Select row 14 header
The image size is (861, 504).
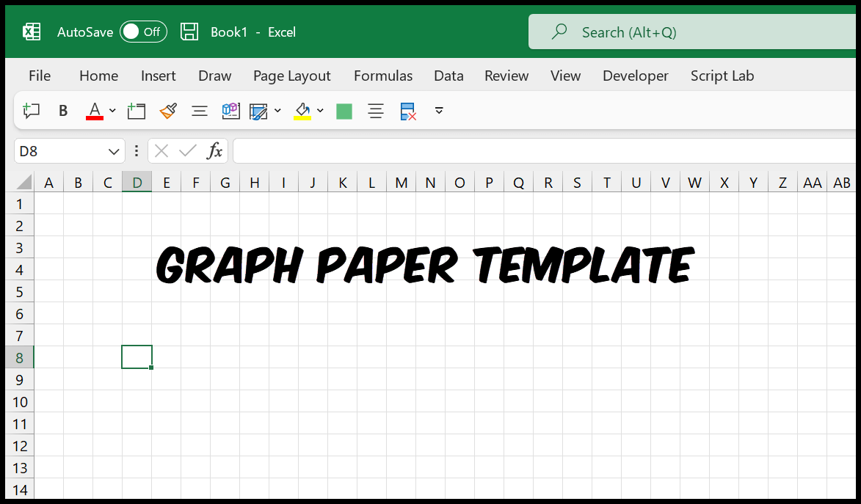pyautogui.click(x=20, y=489)
